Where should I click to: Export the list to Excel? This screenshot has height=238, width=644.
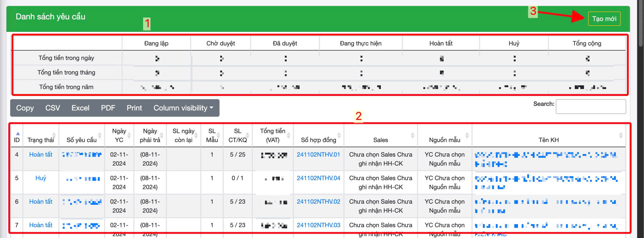80,108
